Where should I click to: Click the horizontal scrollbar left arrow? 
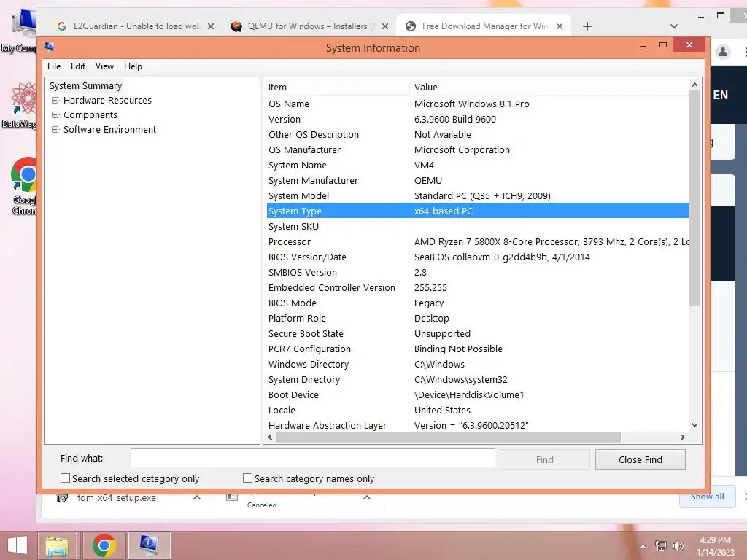[271, 437]
